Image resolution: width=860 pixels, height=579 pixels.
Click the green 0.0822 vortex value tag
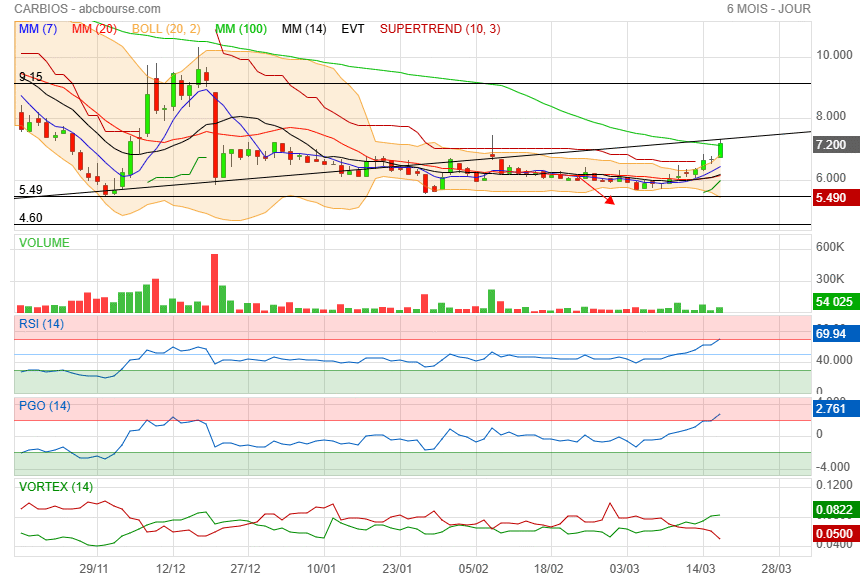pyautogui.click(x=836, y=510)
